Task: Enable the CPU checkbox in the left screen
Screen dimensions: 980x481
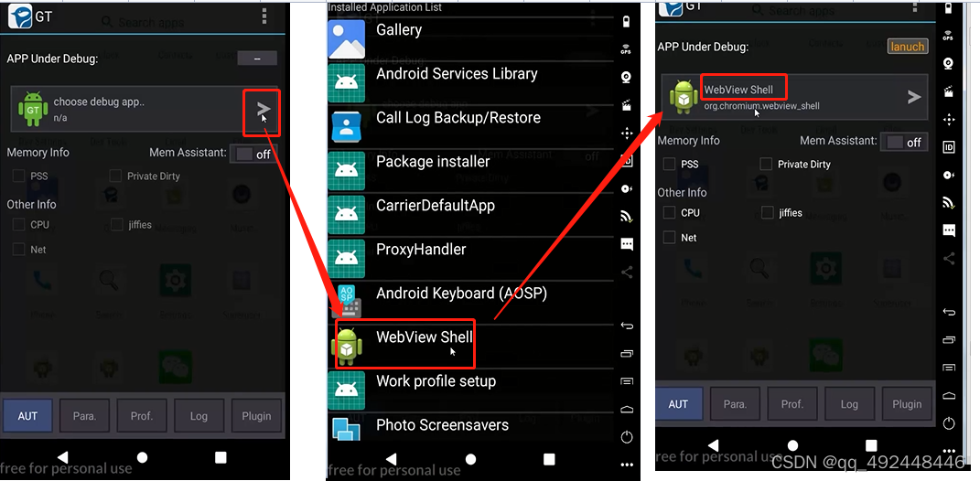Action: point(18,225)
